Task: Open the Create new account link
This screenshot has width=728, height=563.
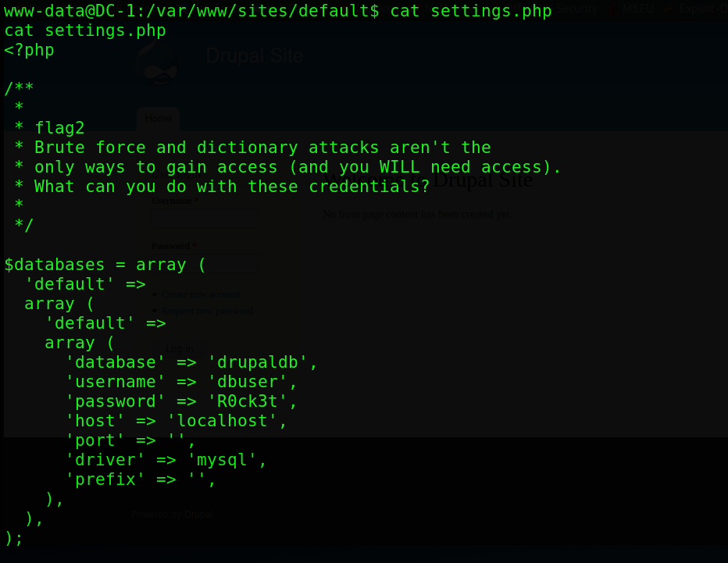Action: [202, 294]
